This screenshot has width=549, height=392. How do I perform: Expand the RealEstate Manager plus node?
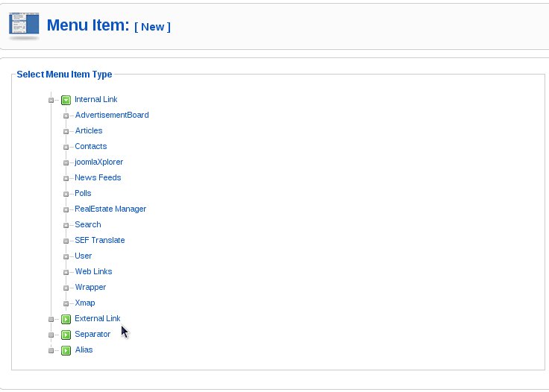click(x=66, y=210)
